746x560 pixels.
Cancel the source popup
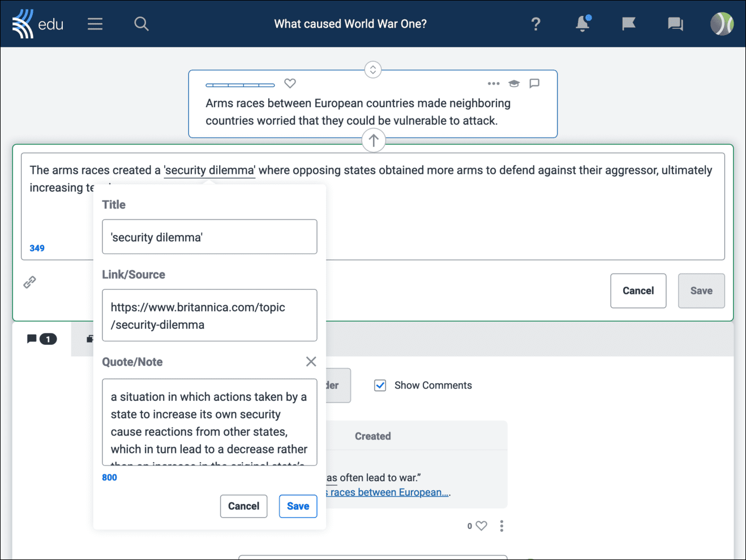[x=244, y=506]
